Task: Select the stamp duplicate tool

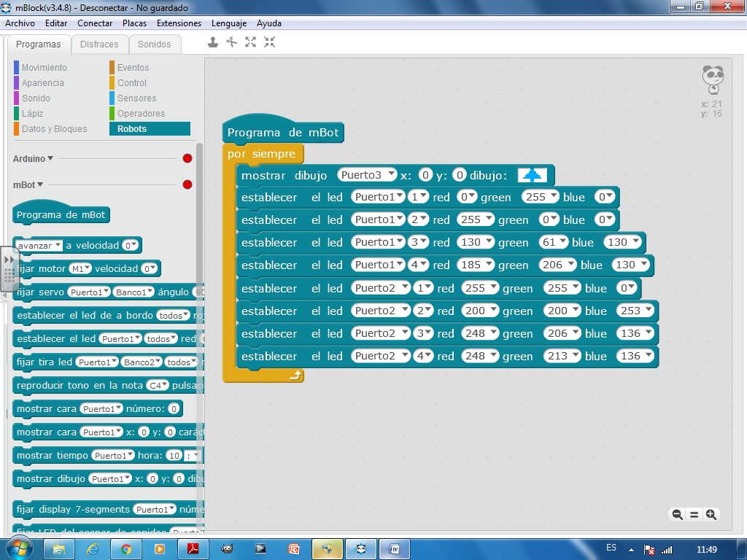Action: click(x=213, y=42)
